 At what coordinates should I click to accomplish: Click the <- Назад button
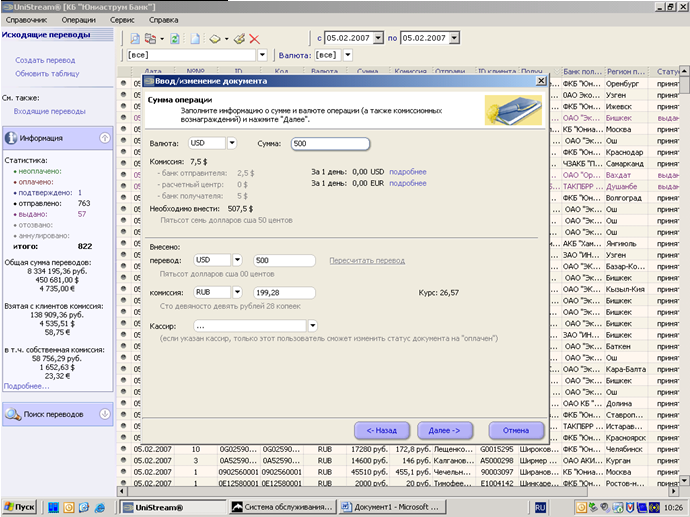(x=382, y=431)
